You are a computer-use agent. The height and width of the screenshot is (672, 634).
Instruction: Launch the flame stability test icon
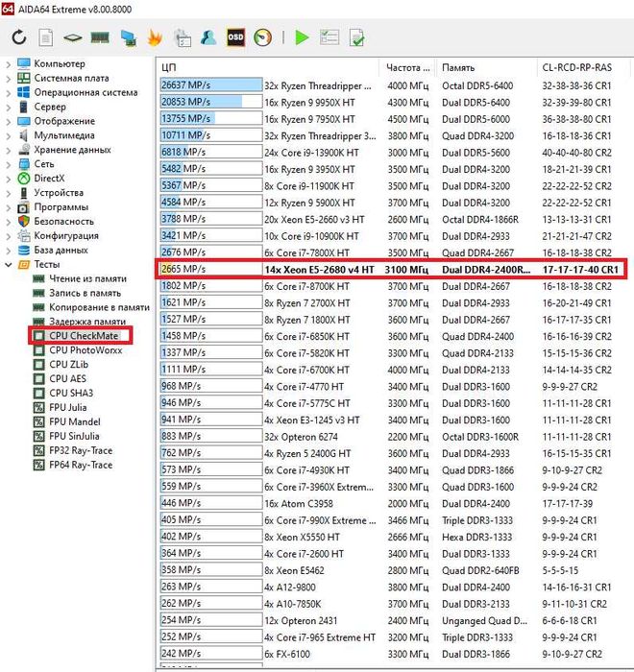[155, 37]
